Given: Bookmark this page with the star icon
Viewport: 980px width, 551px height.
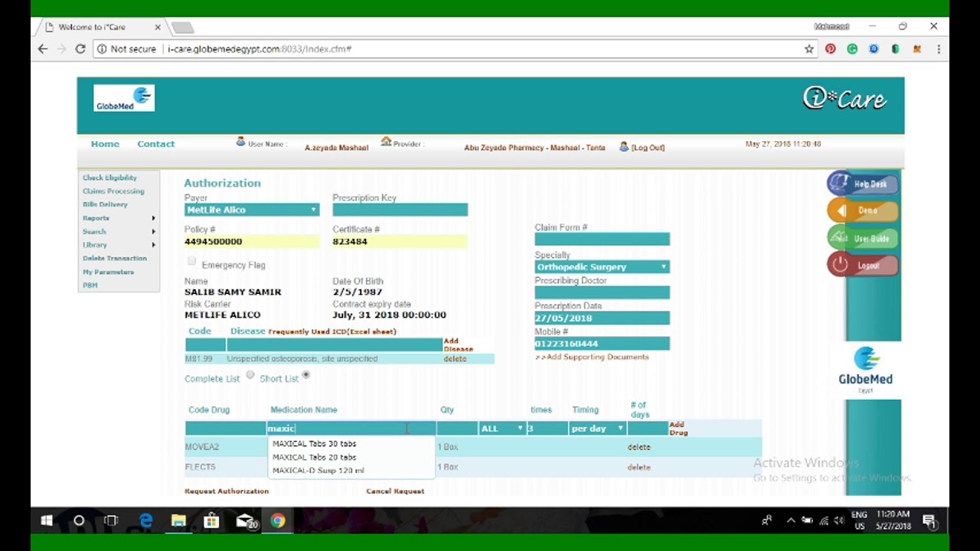Looking at the screenshot, I should pos(809,49).
